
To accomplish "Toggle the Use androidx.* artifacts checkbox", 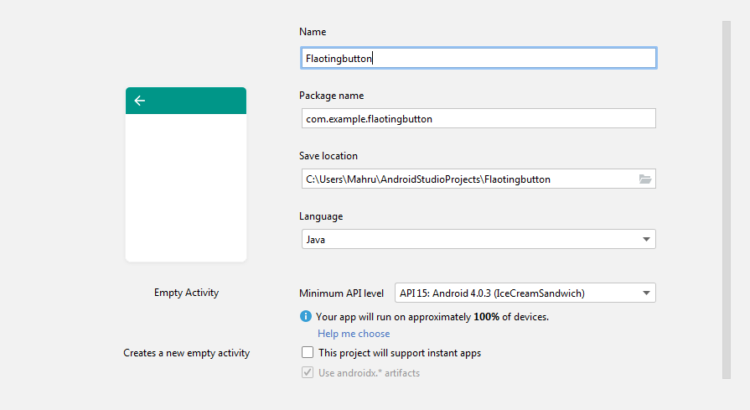I will point(308,373).
